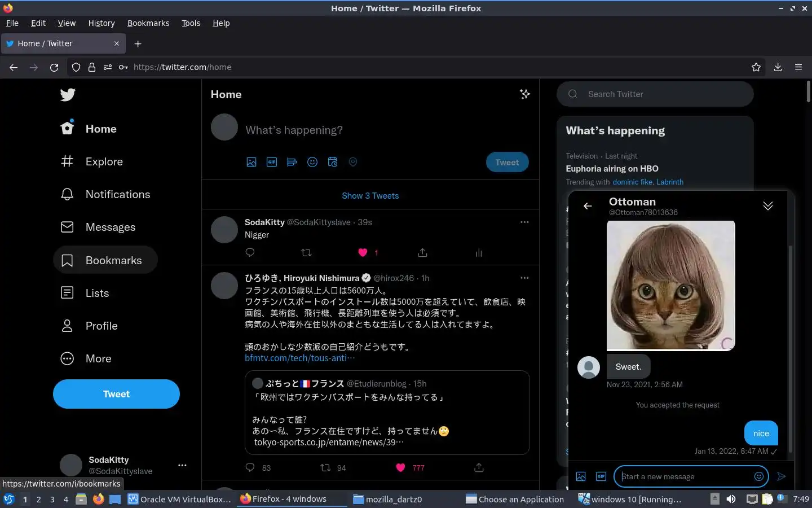Open more options on SodaKitty's tweet
812x508 pixels.
point(524,222)
